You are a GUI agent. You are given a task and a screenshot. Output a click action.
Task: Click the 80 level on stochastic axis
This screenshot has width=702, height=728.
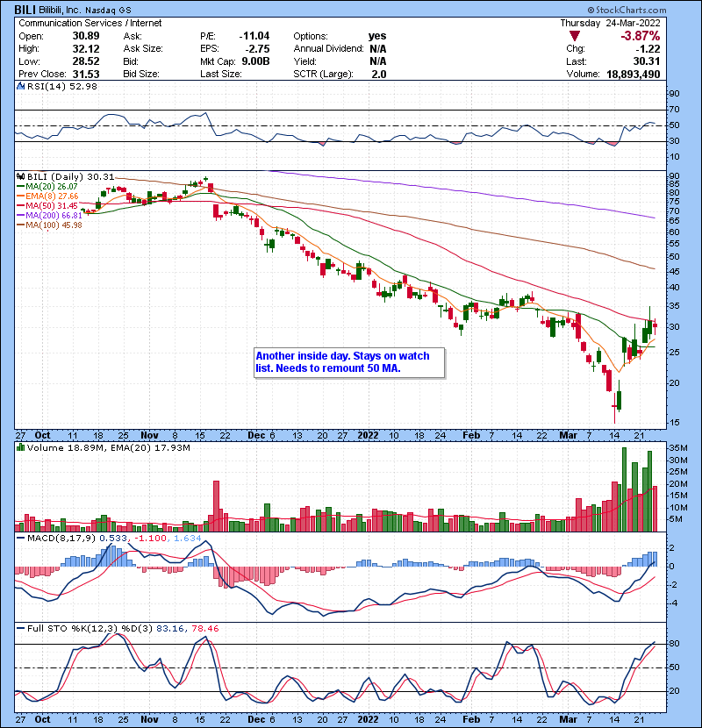click(674, 644)
